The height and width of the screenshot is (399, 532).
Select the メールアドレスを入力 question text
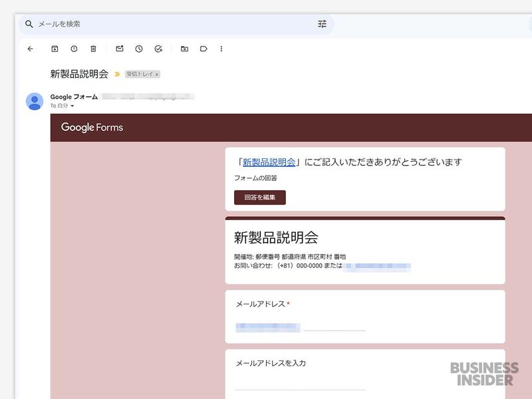271,363
